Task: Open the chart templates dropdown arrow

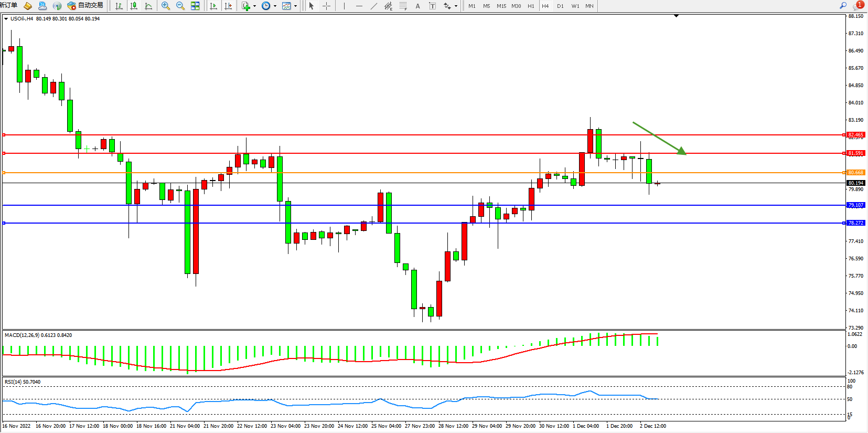Action: [x=295, y=6]
